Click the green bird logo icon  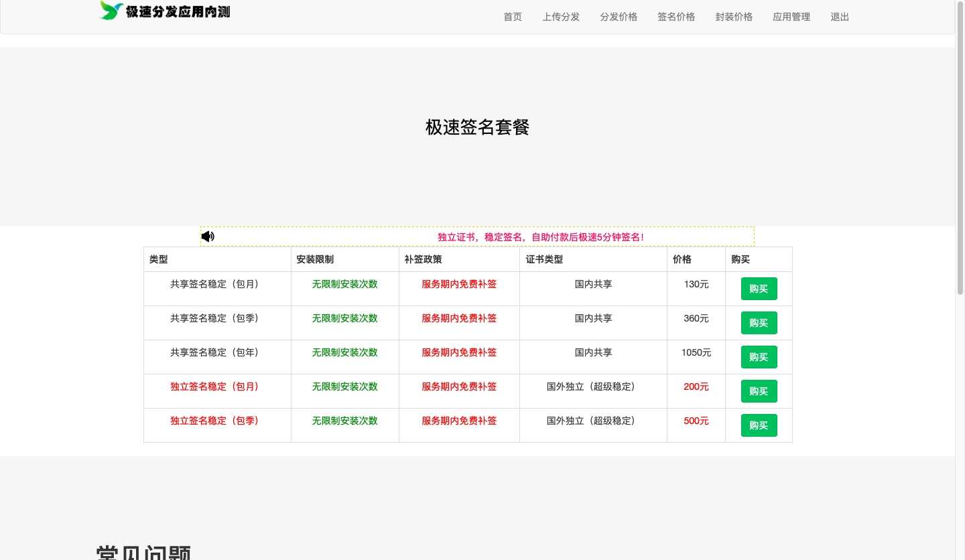click(x=111, y=11)
